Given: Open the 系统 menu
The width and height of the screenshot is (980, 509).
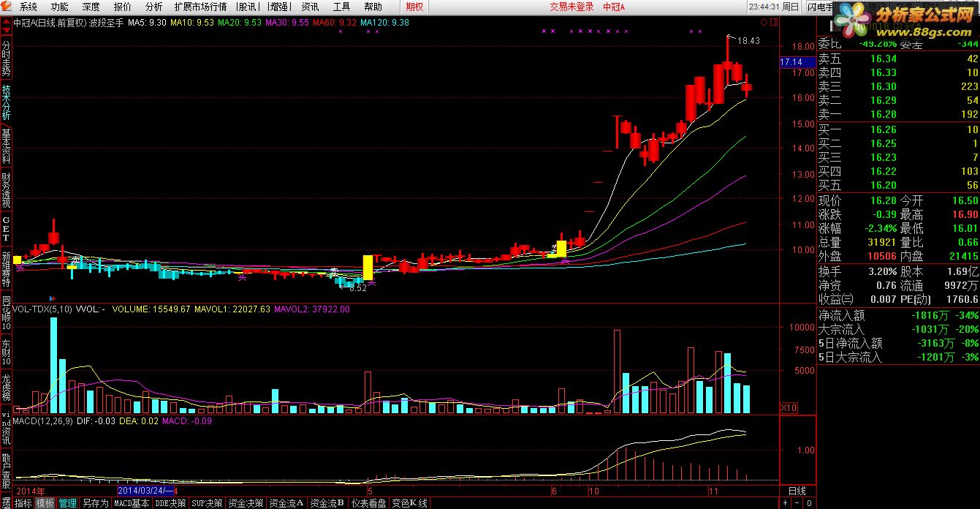Looking at the screenshot, I should click(x=29, y=7).
